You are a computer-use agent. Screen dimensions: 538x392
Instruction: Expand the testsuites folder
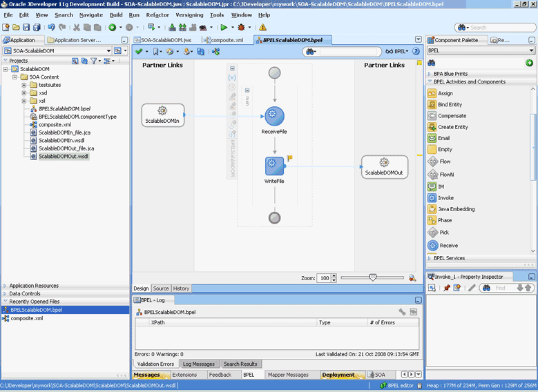[24, 85]
